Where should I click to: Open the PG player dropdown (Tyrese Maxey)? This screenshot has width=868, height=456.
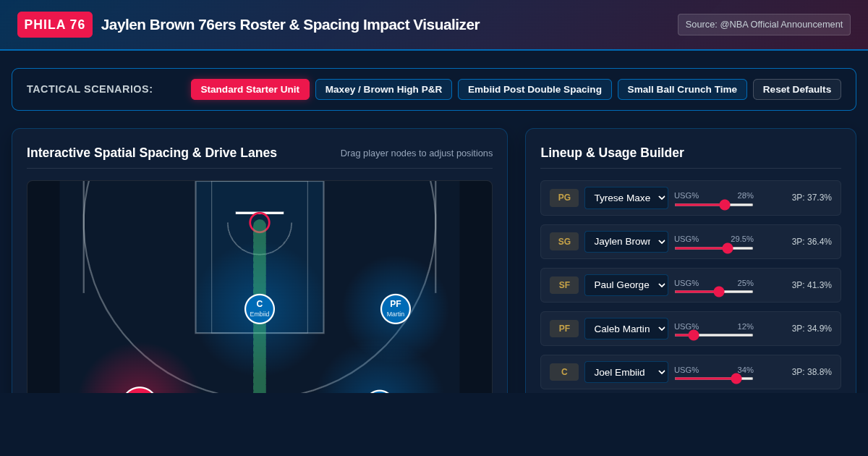pyautogui.click(x=626, y=198)
